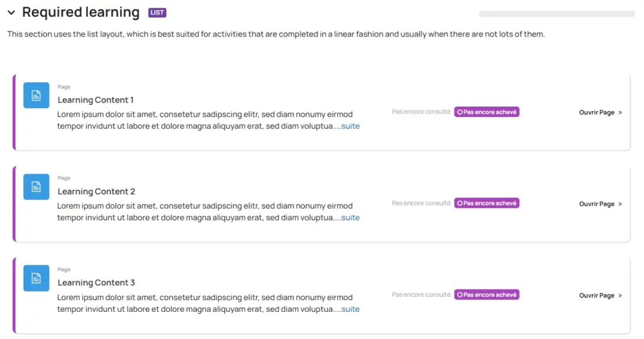
Task: Open the Learning Content 3 title
Action: click(96, 283)
